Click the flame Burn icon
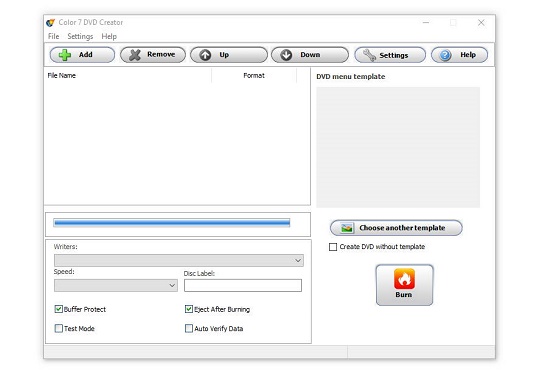 (x=404, y=279)
